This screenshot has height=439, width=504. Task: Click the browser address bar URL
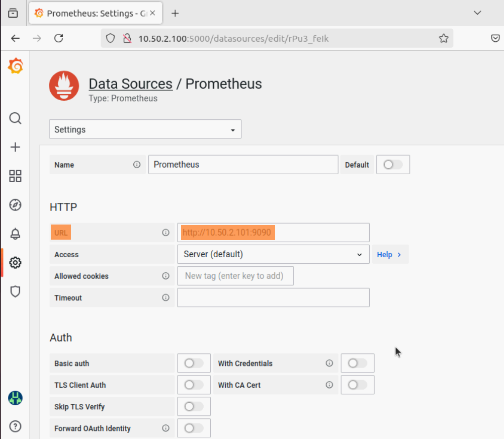click(233, 39)
